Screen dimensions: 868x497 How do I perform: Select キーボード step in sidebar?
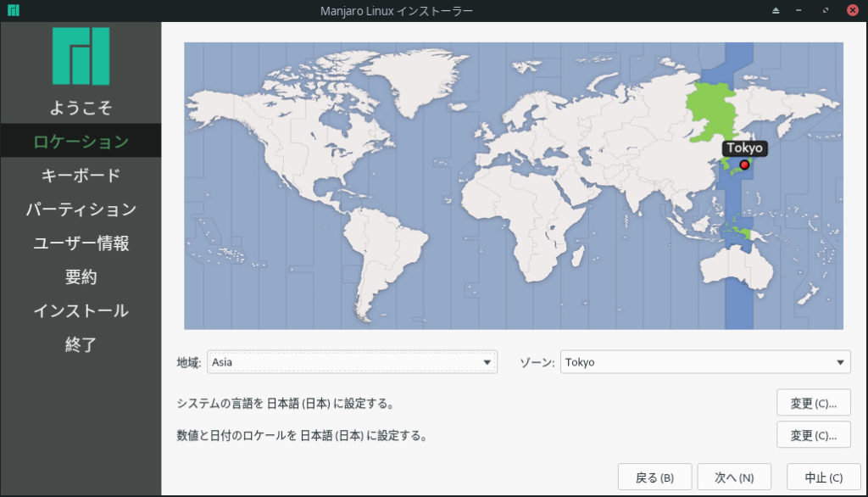click(81, 176)
